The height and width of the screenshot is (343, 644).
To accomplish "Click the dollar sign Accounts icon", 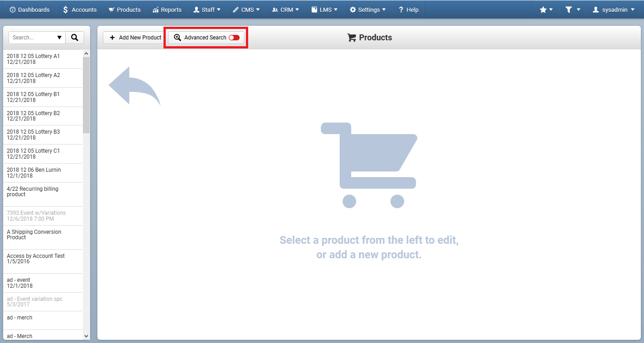I will [x=66, y=10].
